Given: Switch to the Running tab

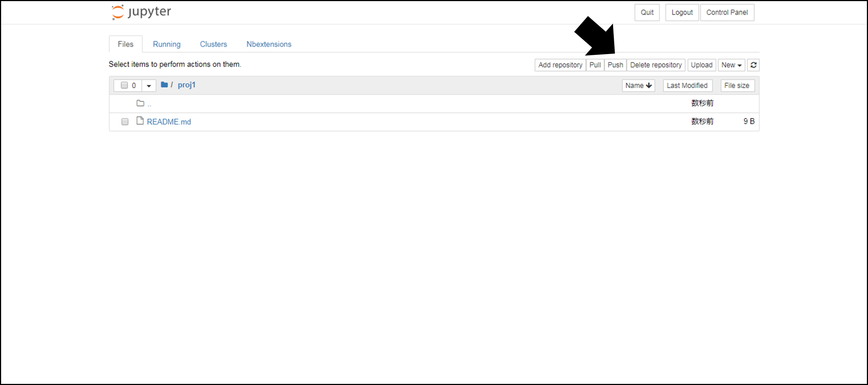Looking at the screenshot, I should tap(167, 44).
